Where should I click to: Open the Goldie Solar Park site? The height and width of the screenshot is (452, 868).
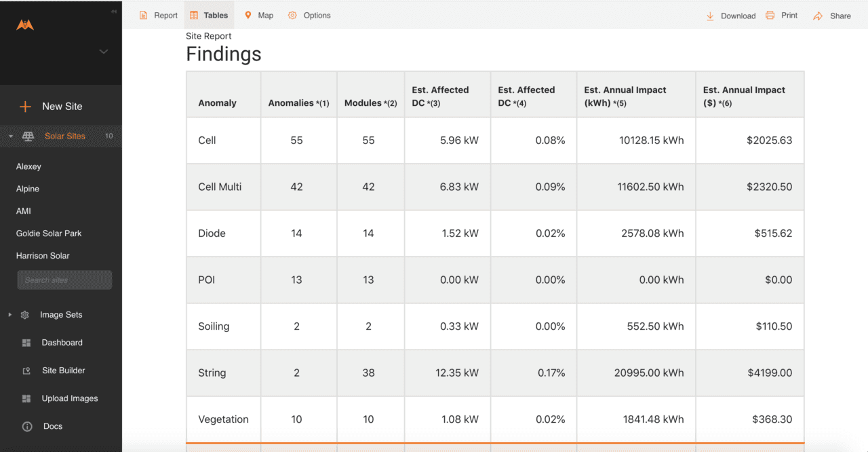pos(49,233)
